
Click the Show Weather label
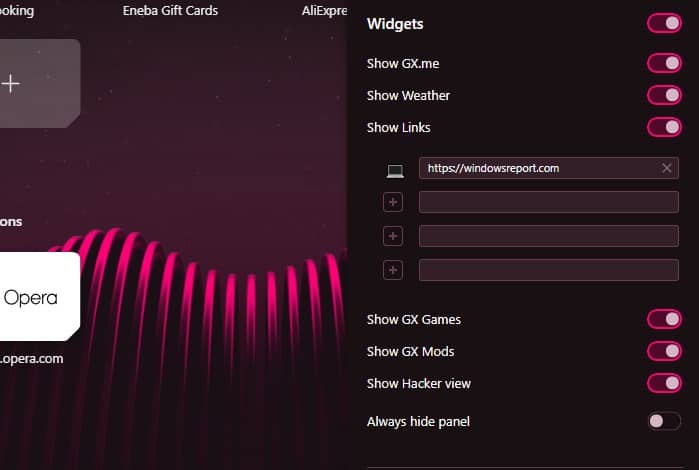pos(408,95)
